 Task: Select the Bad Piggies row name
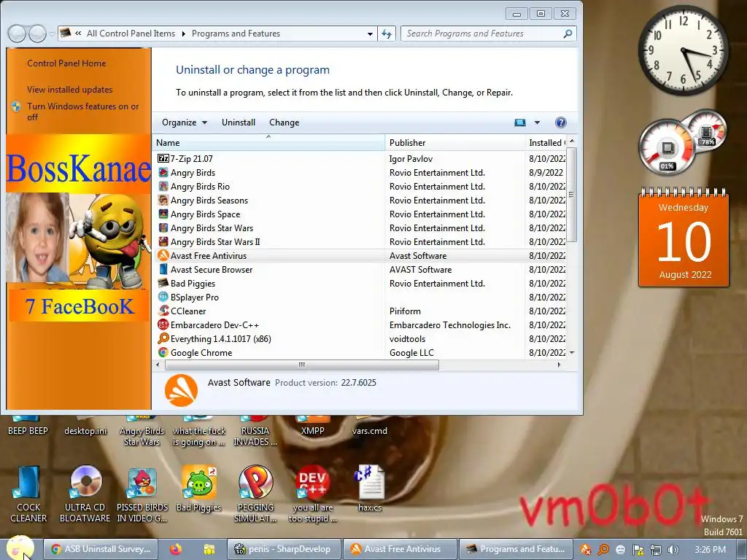193,284
